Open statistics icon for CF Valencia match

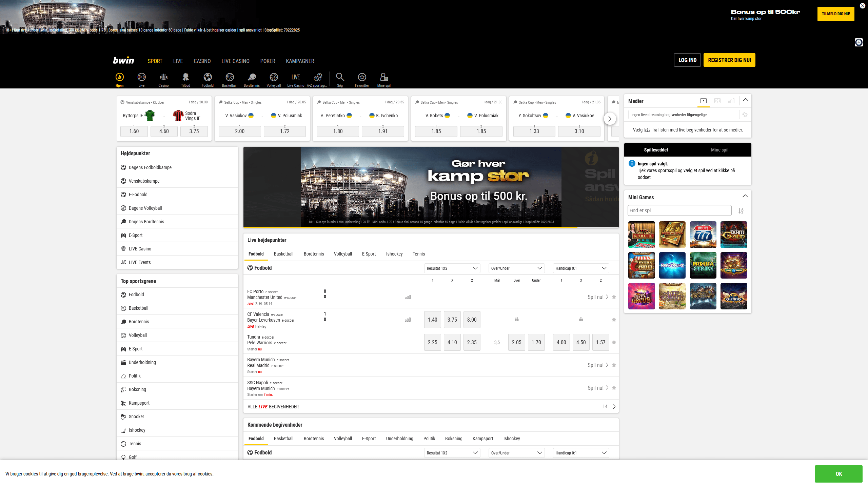pyautogui.click(x=408, y=320)
